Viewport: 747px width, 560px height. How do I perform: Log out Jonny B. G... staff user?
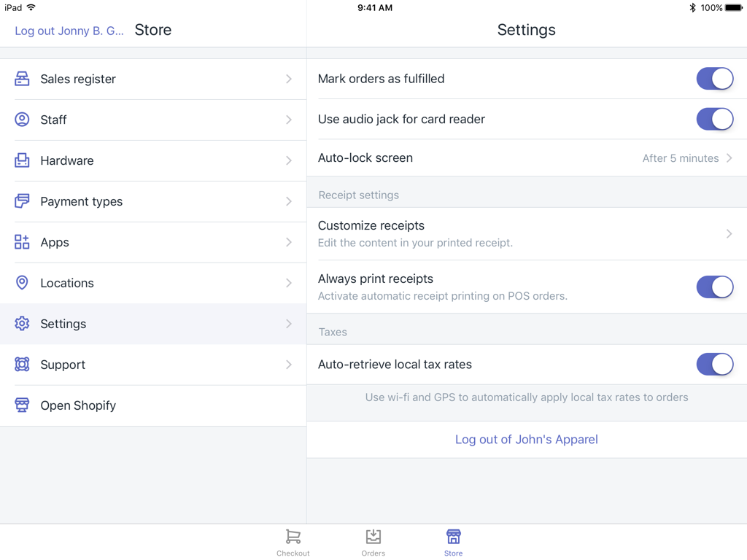point(69,31)
